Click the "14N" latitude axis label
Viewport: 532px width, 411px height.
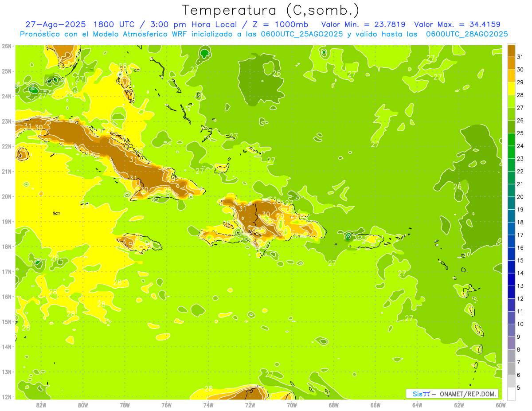6,347
